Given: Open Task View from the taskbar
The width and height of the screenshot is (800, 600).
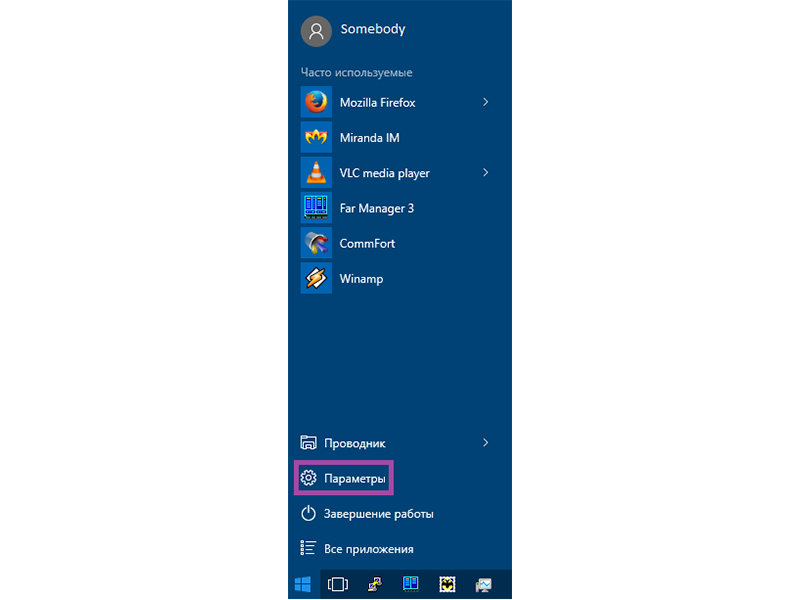Looking at the screenshot, I should 338,584.
